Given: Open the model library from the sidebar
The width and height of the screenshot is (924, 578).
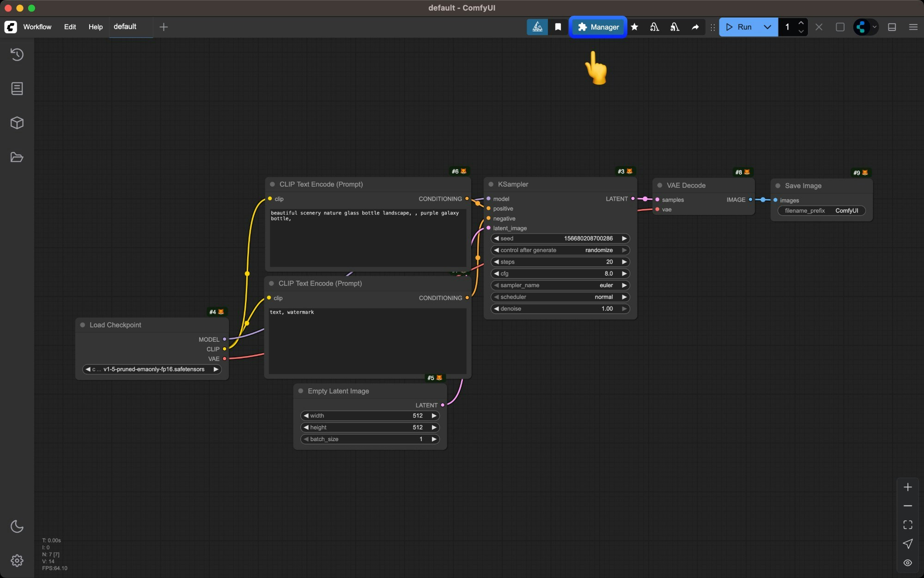Looking at the screenshot, I should (17, 123).
